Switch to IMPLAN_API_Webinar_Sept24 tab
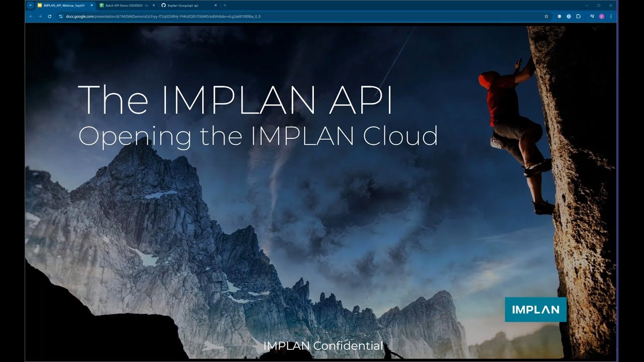 point(64,5)
